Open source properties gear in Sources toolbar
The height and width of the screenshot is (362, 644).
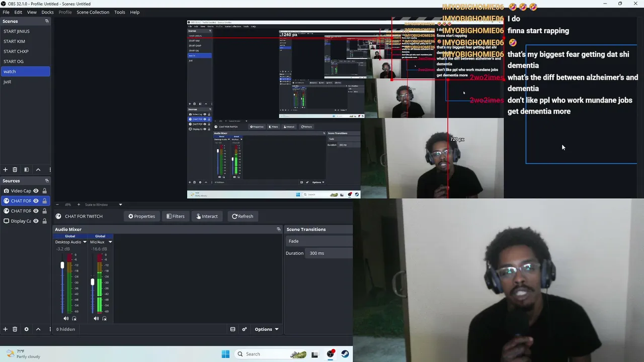(x=26, y=329)
